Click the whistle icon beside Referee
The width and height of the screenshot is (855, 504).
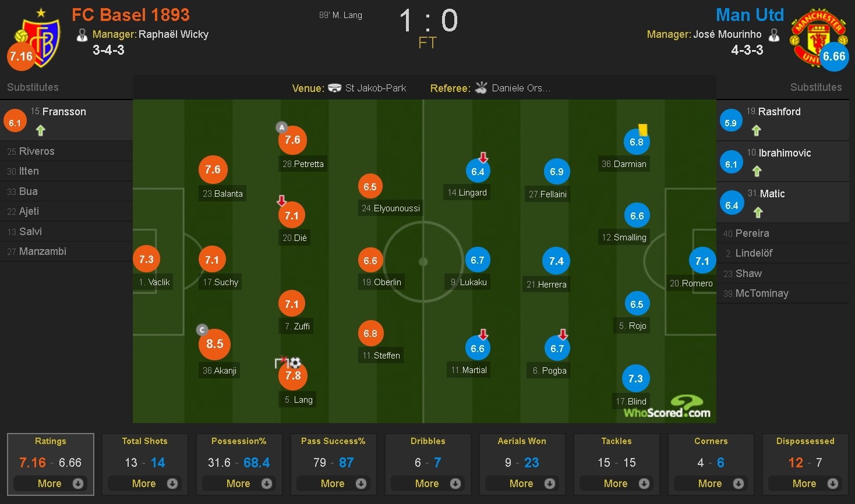pyautogui.click(x=481, y=88)
